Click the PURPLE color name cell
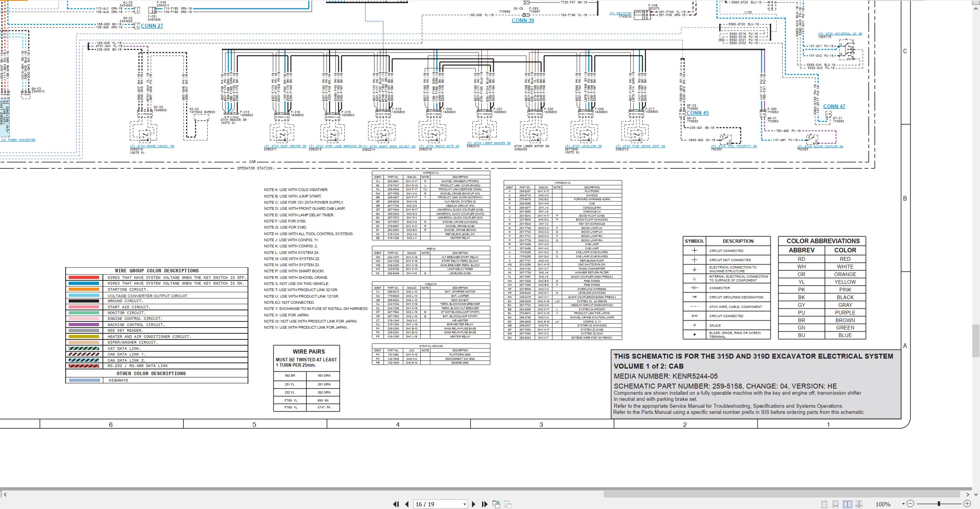 click(x=845, y=313)
